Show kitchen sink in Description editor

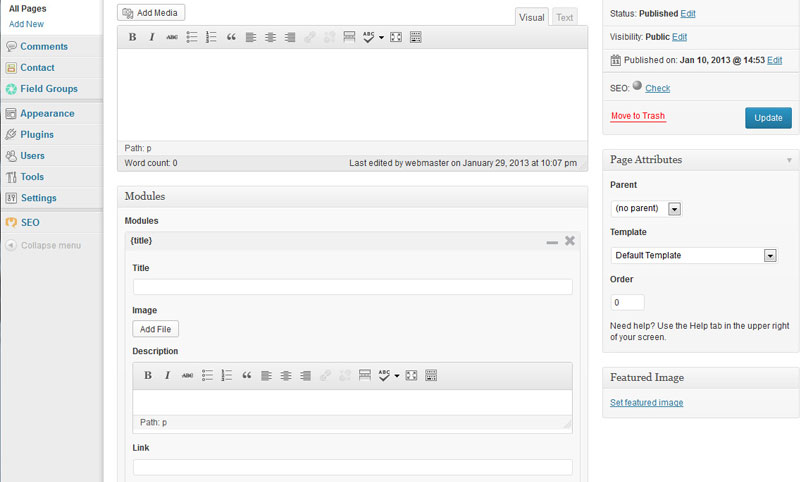431,375
